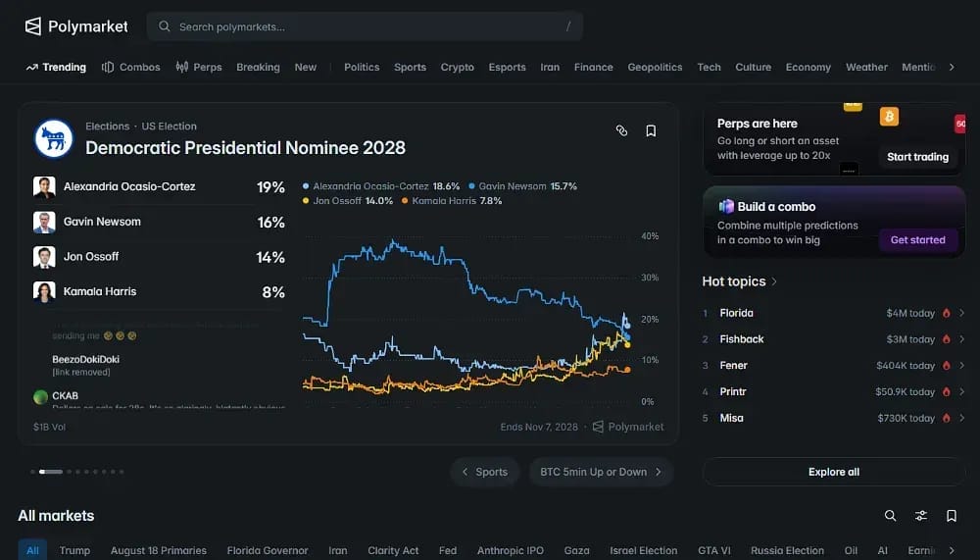Viewport: 980px width, 560px height.
Task: Click Alexandria Ocasio-Cortez avatar thumbnail
Action: pyautogui.click(x=44, y=186)
